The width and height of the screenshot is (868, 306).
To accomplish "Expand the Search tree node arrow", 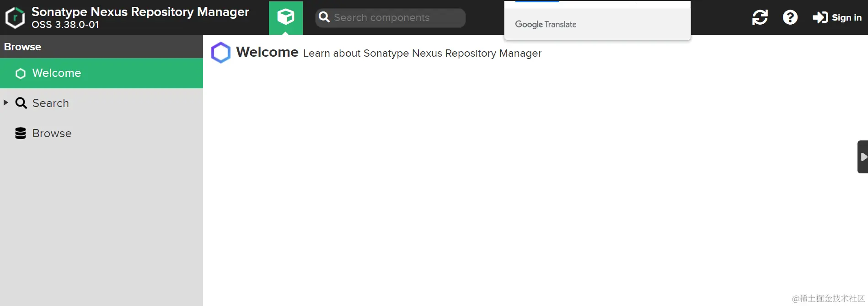I will 6,102.
